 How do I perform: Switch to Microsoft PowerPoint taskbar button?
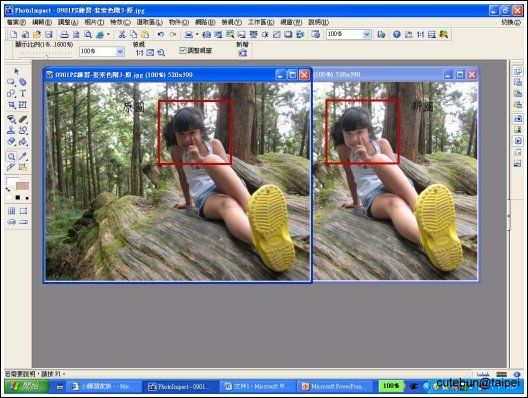point(335,387)
